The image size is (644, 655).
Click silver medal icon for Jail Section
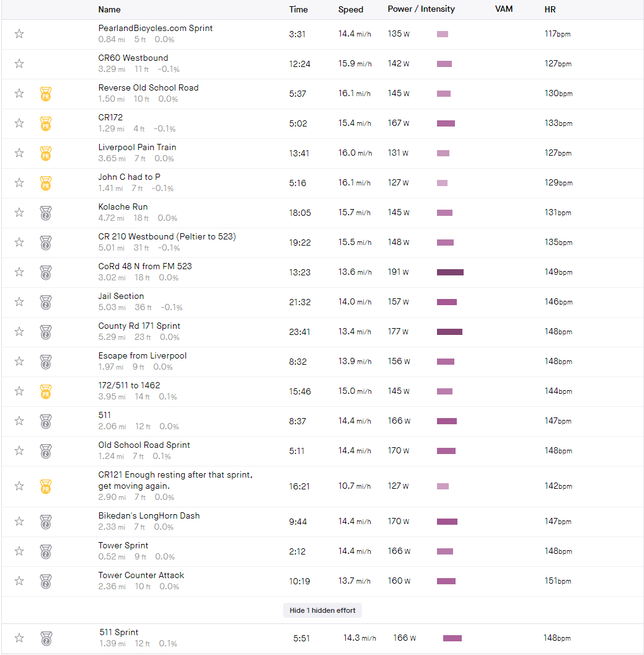(x=45, y=302)
